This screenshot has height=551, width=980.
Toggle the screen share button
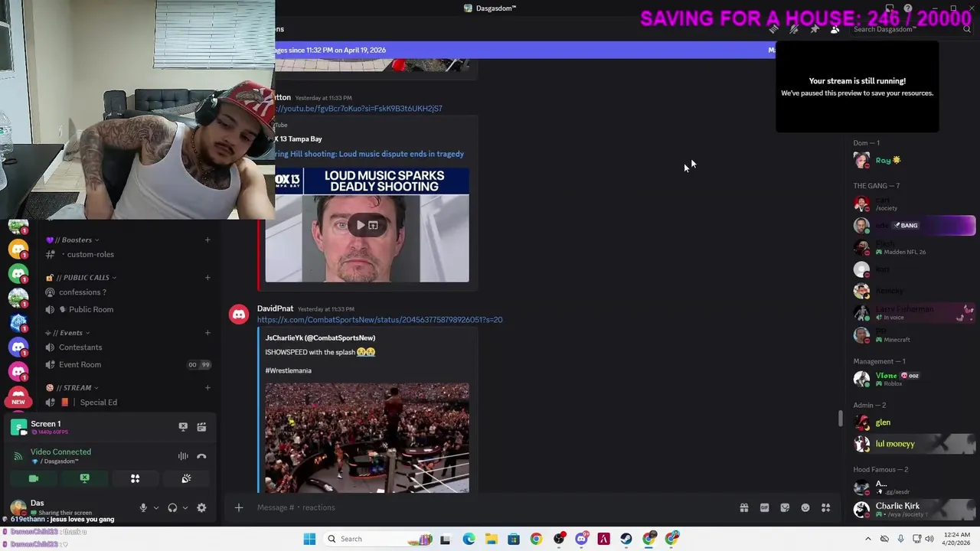click(85, 478)
